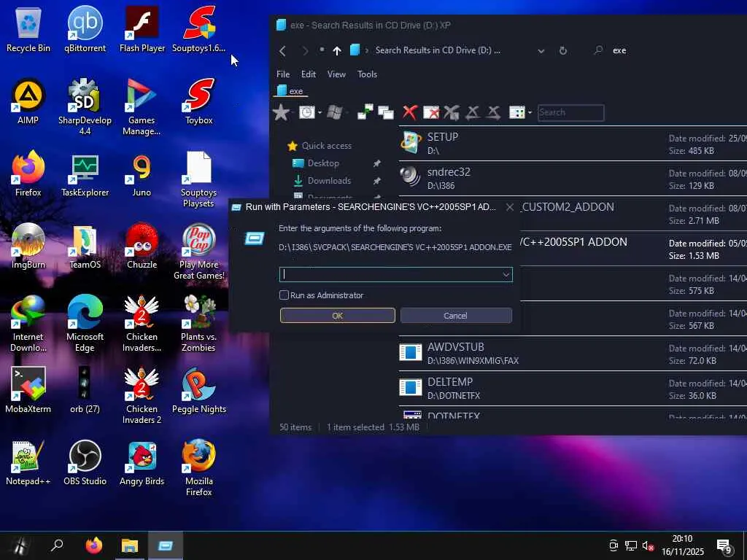Select the Flash Player desktop icon
Viewport: 747px width, 560px height.
[142, 29]
